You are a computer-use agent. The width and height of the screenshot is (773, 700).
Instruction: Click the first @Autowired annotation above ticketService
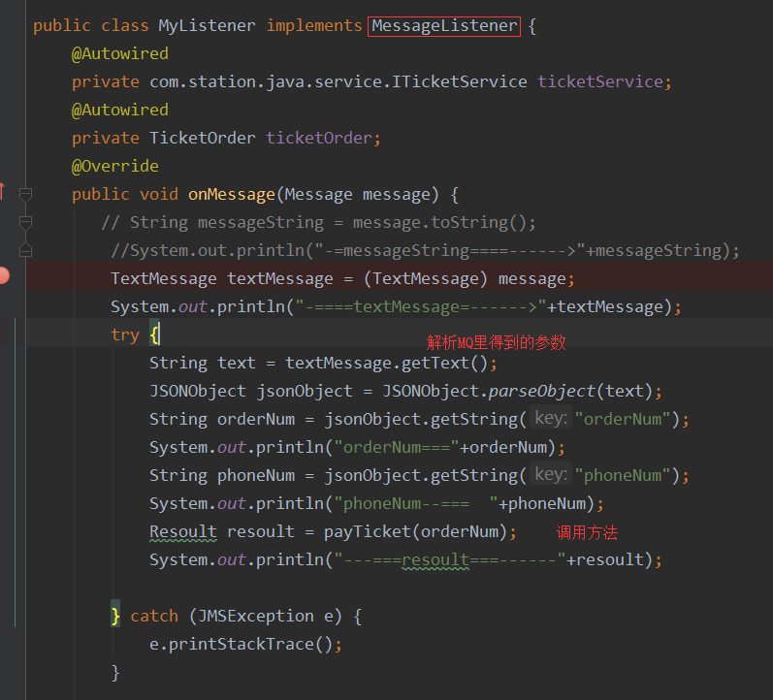pos(120,53)
